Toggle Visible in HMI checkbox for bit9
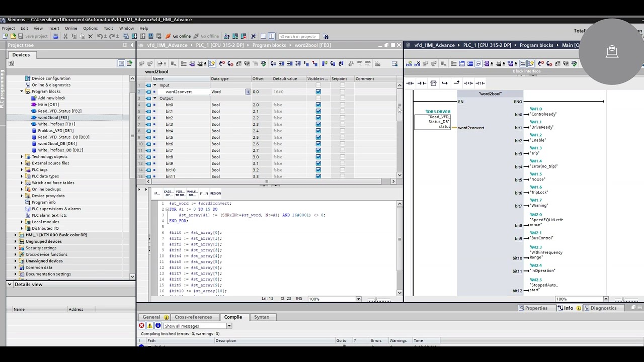Screen dimensions: 644x362 coord(318,164)
